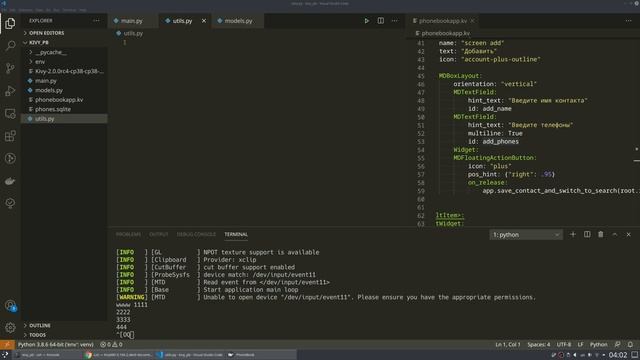Expand the OPEN EDITORS section

pos(46,33)
